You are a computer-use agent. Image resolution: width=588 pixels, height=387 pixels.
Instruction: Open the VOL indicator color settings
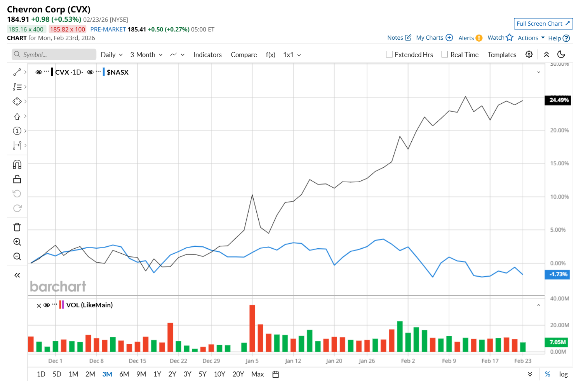tap(61, 305)
